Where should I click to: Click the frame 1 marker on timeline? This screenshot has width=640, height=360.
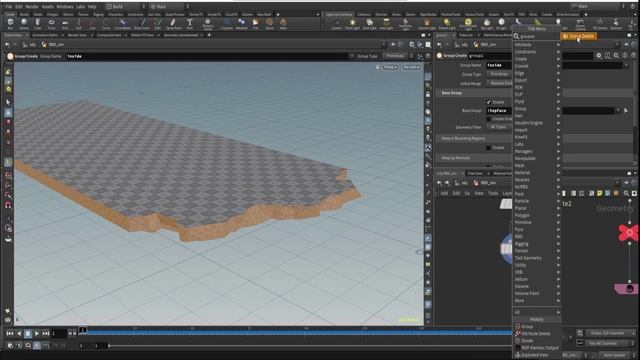[x=83, y=330]
